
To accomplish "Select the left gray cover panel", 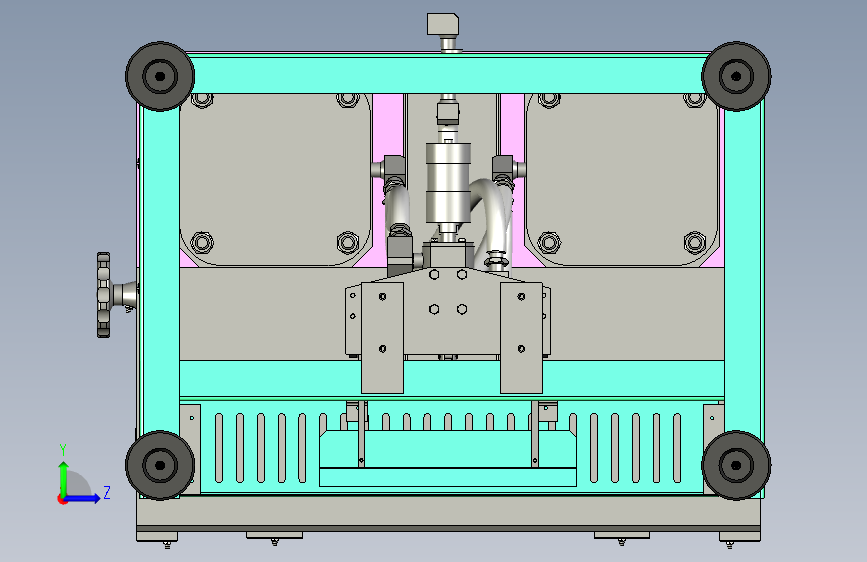I will tap(275, 180).
